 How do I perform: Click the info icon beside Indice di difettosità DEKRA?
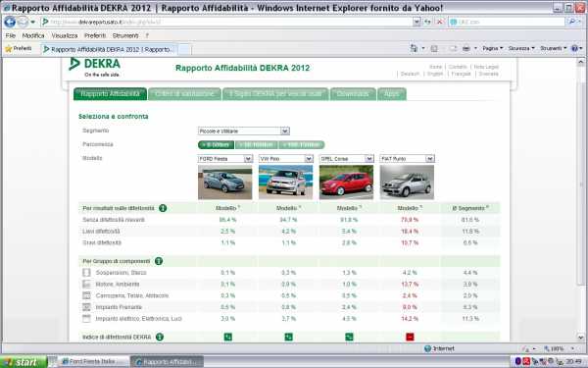(x=160, y=337)
